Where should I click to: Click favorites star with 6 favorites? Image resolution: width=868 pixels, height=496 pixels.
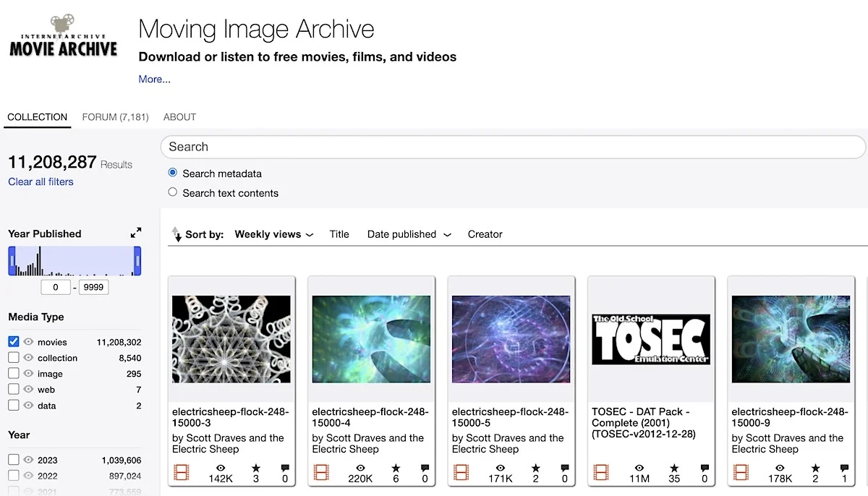tap(395, 469)
